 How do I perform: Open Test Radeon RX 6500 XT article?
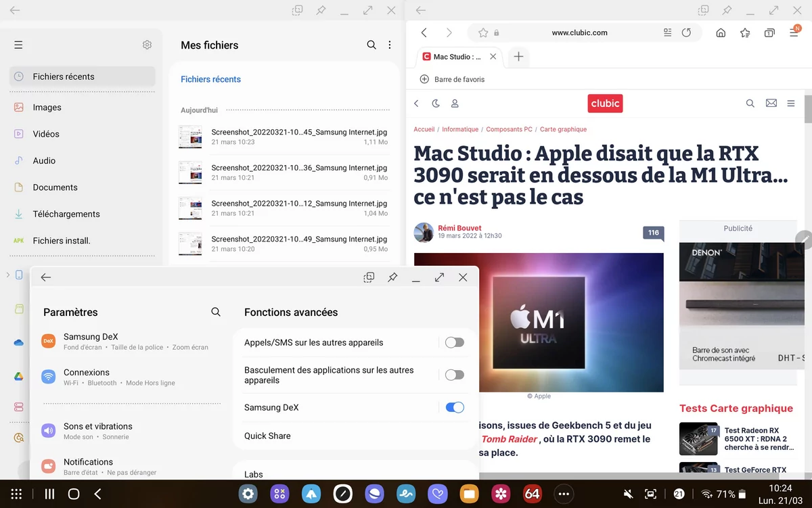[738, 438]
